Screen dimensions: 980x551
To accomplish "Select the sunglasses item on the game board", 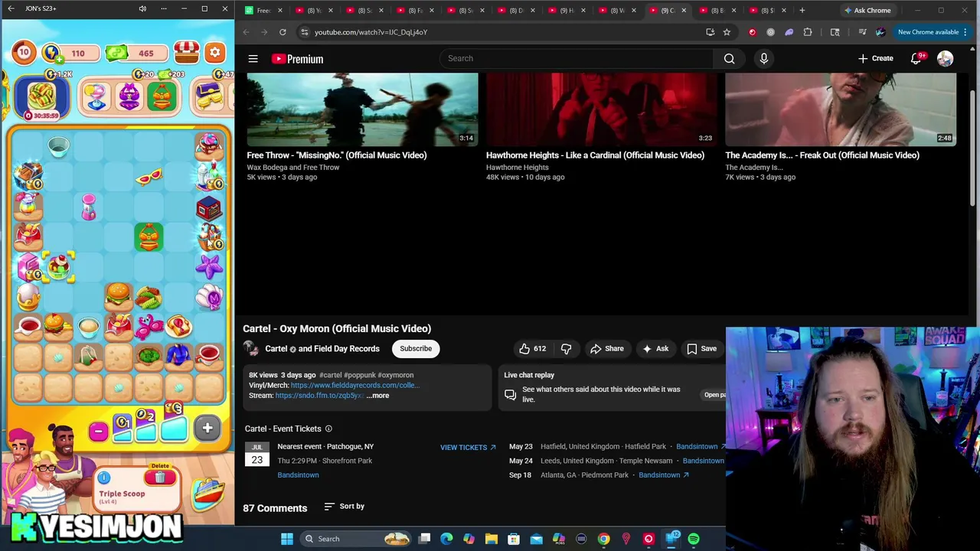I will [149, 177].
